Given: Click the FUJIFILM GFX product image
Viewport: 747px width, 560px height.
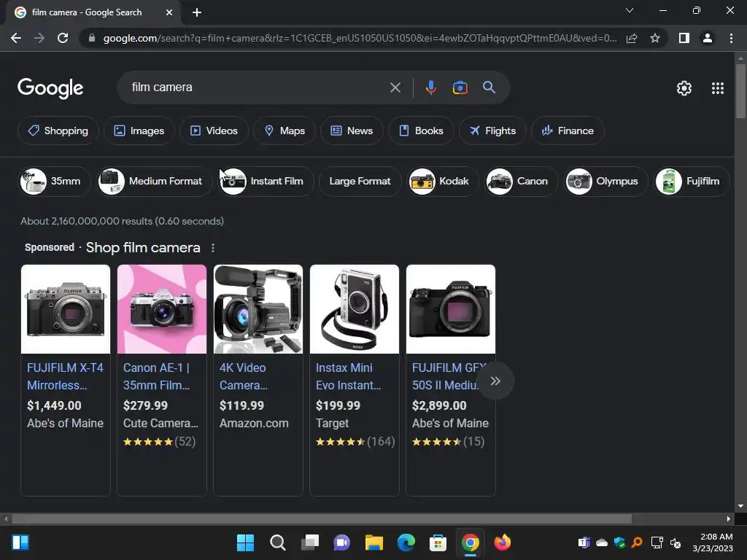Looking at the screenshot, I should click(451, 309).
